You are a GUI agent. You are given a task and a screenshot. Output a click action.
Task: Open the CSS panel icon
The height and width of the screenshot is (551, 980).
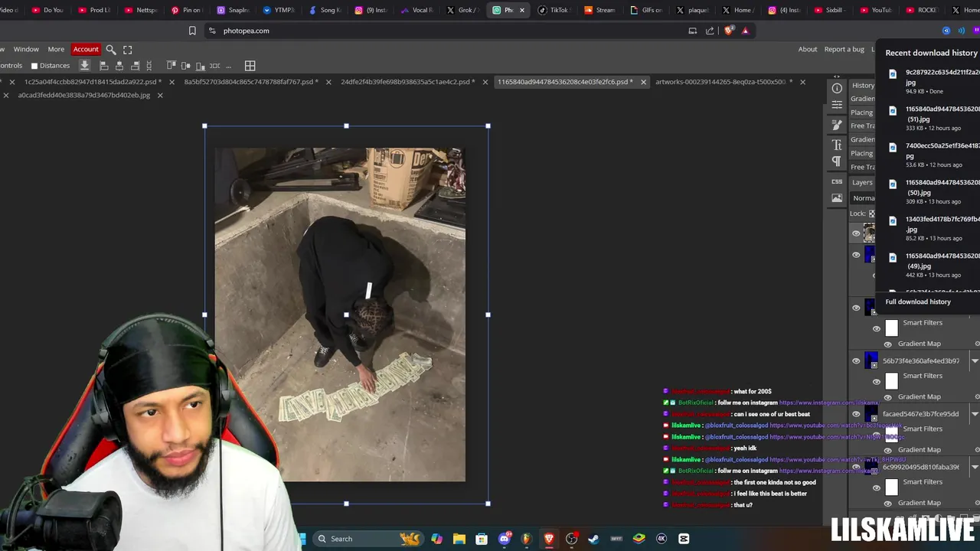[837, 181]
